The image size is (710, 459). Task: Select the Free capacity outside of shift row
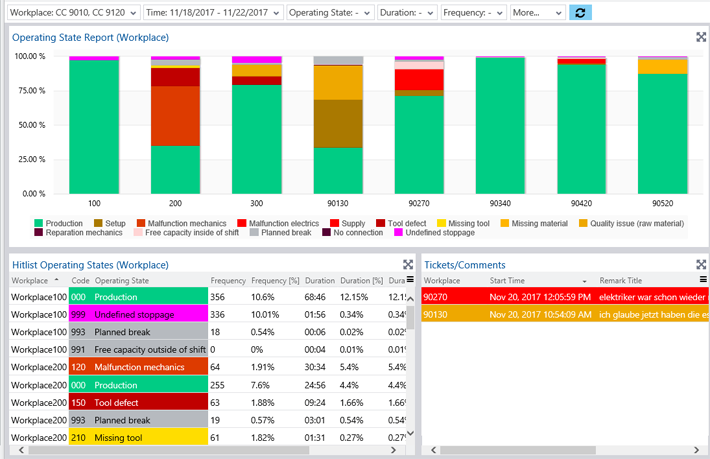pos(208,349)
